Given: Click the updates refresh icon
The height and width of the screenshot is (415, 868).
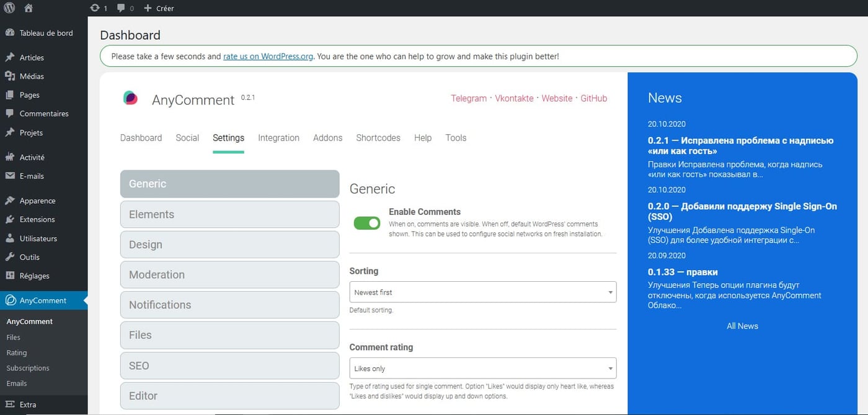Looking at the screenshot, I should 94,8.
